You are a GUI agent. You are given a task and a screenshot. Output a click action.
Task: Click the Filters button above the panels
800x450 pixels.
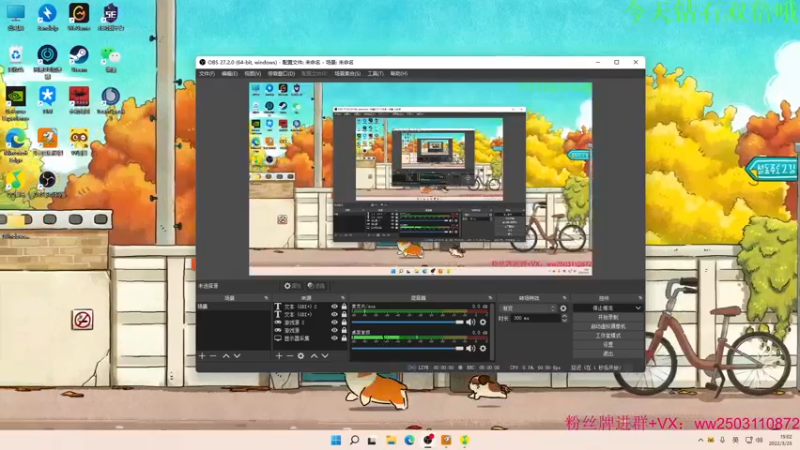click(x=316, y=286)
